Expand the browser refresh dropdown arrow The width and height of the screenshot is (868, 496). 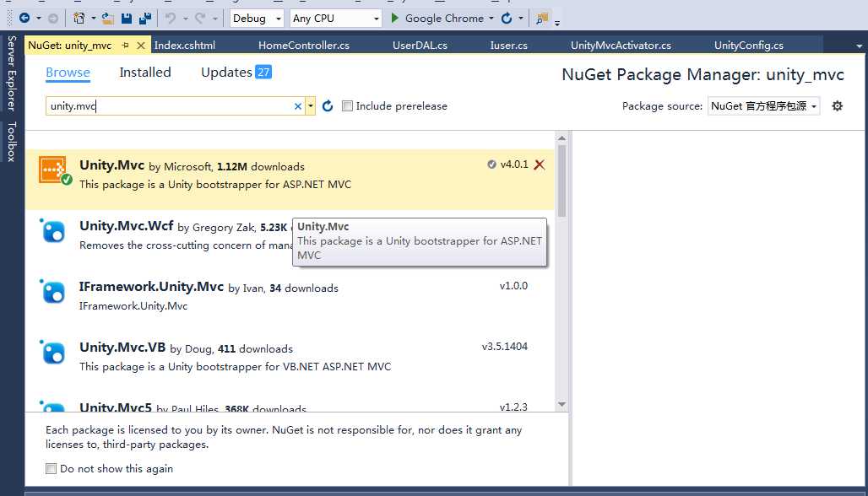(x=520, y=19)
